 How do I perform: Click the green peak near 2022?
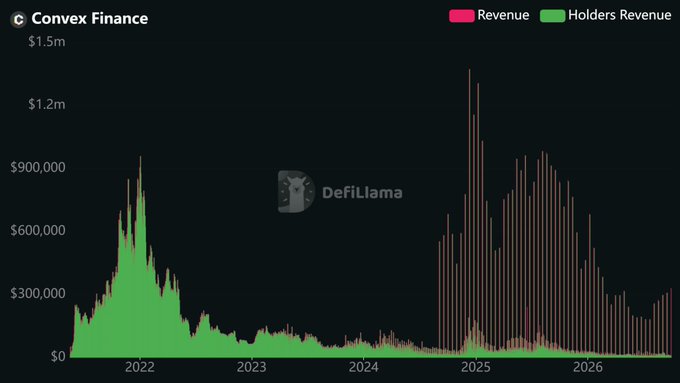(x=140, y=256)
